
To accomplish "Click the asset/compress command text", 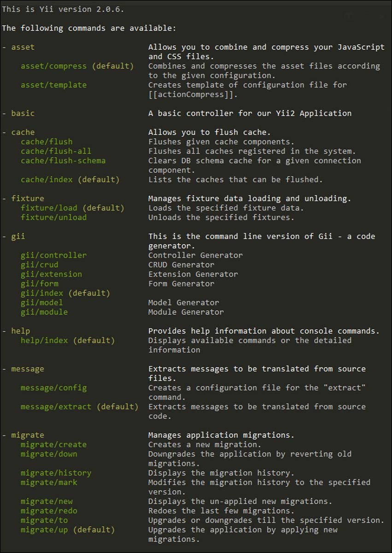I will pyautogui.click(x=53, y=66).
